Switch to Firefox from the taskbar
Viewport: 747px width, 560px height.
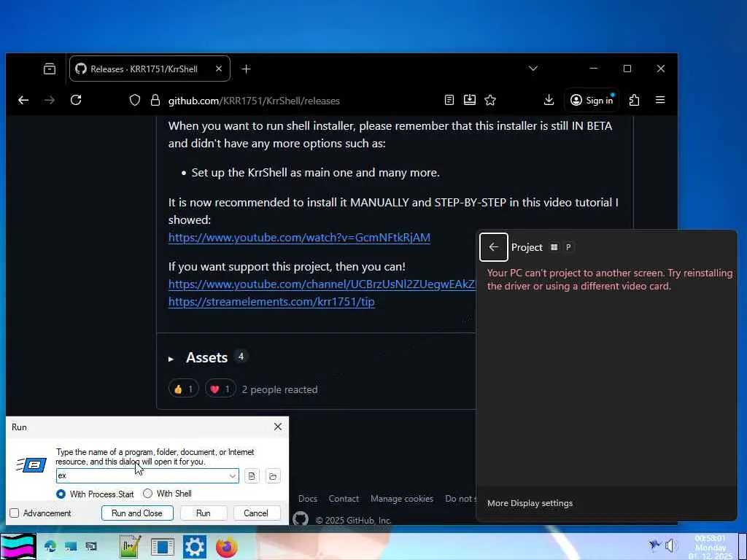tap(227, 546)
